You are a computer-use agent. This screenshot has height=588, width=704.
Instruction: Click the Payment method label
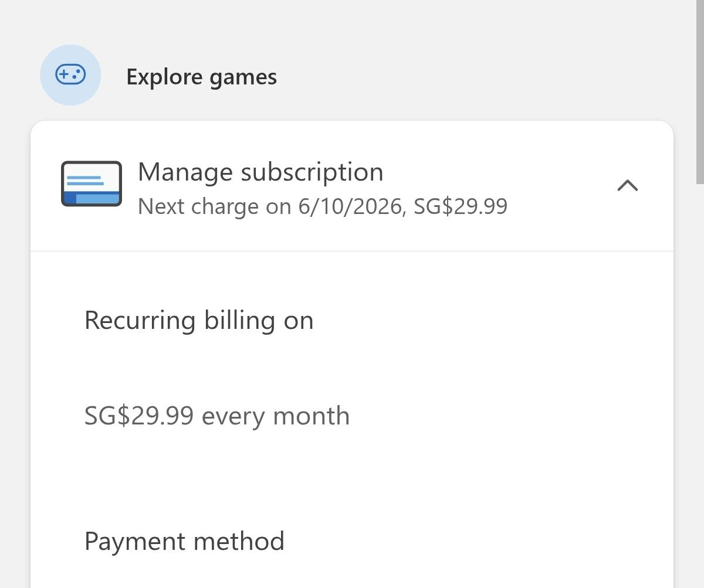click(x=184, y=541)
